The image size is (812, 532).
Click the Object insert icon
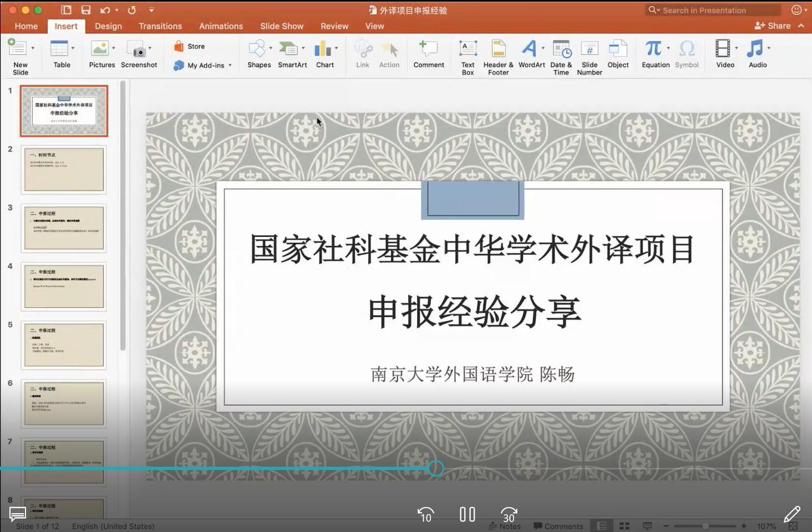618,50
